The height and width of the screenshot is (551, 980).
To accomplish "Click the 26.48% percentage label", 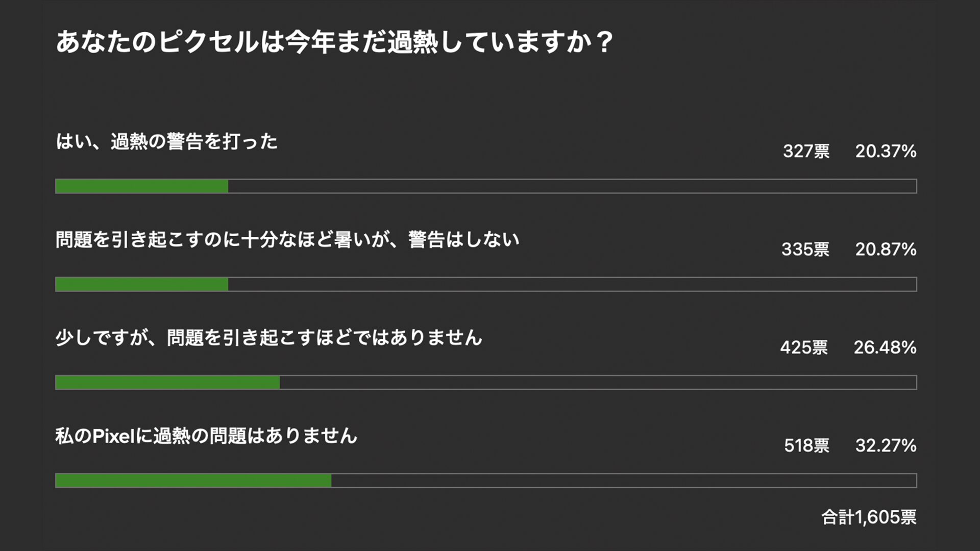I will click(885, 347).
